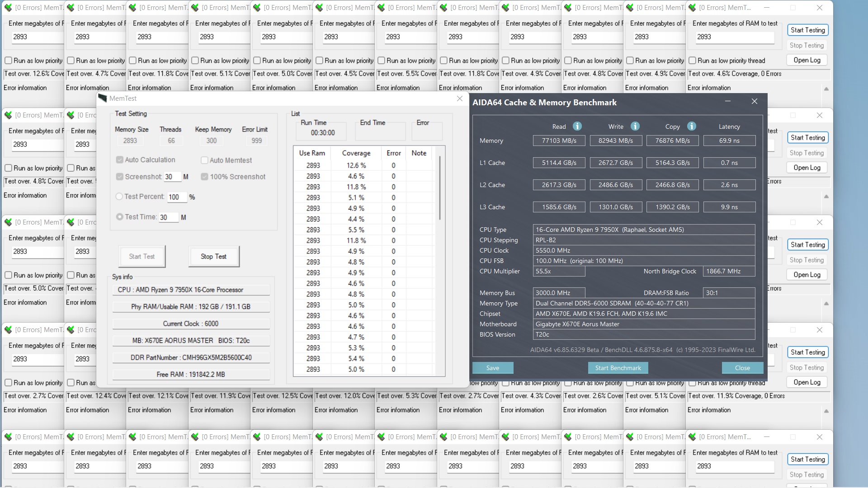The height and width of the screenshot is (488, 868).
Task: Click title icon of MemTest window showing 4.6% Coverage, 0 Errors
Action: coord(692,8)
